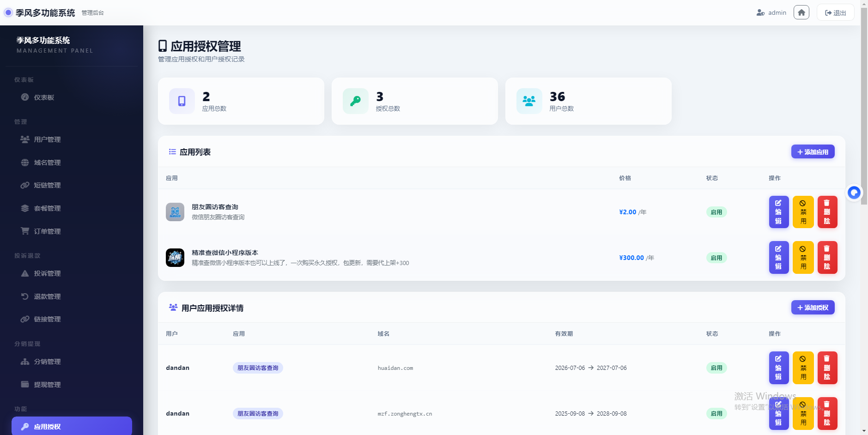
Task: Delete 精准查微信小程序版本 app
Action: (827, 258)
